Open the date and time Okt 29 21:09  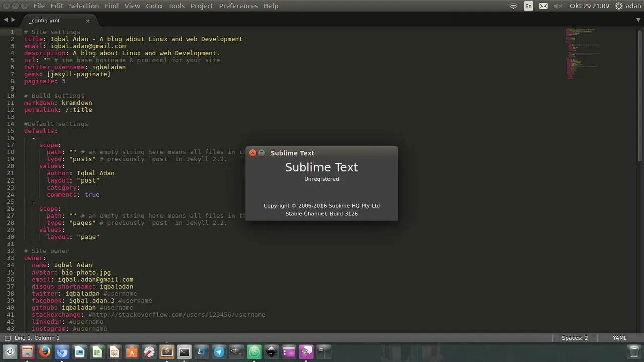click(589, 6)
